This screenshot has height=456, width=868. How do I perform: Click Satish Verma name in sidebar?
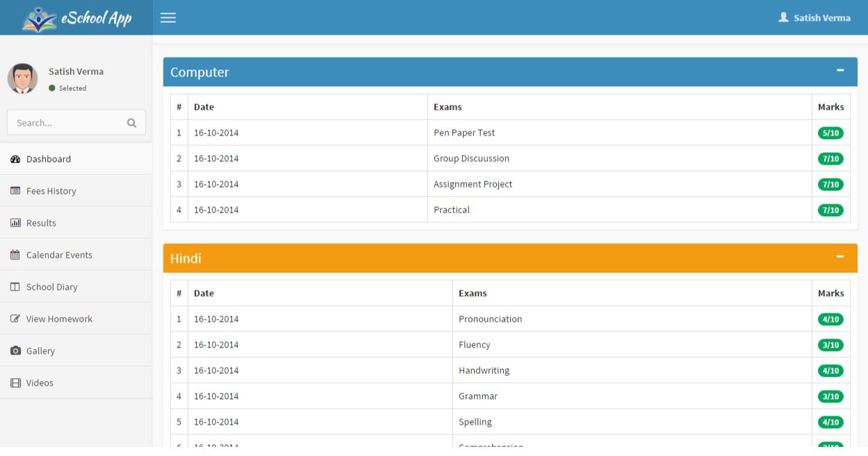[x=76, y=72]
